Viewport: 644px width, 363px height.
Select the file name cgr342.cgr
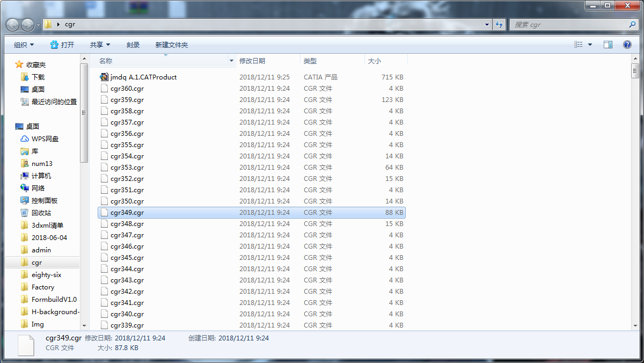click(x=127, y=291)
